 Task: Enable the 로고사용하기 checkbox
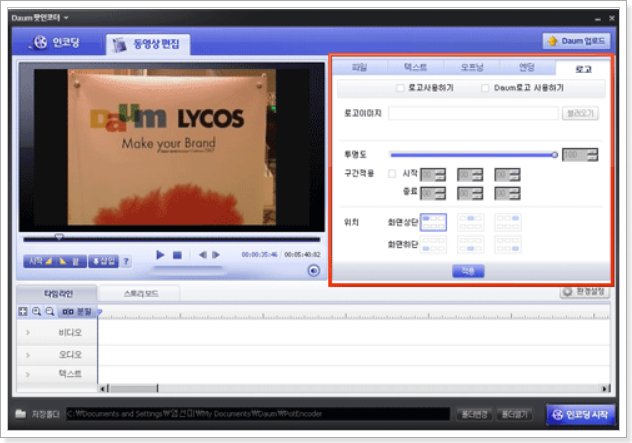(400, 88)
